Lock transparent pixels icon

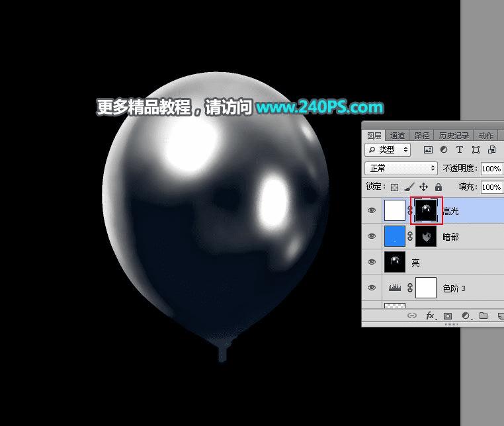click(394, 187)
